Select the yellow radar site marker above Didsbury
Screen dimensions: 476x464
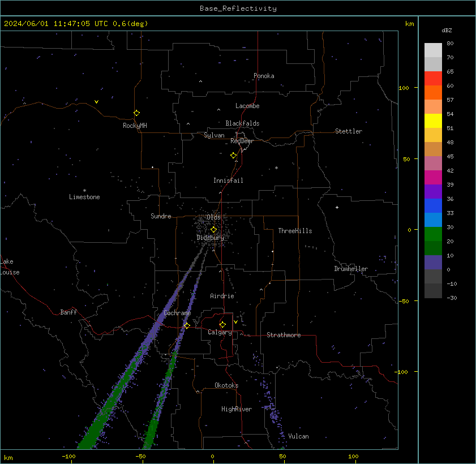tap(213, 229)
